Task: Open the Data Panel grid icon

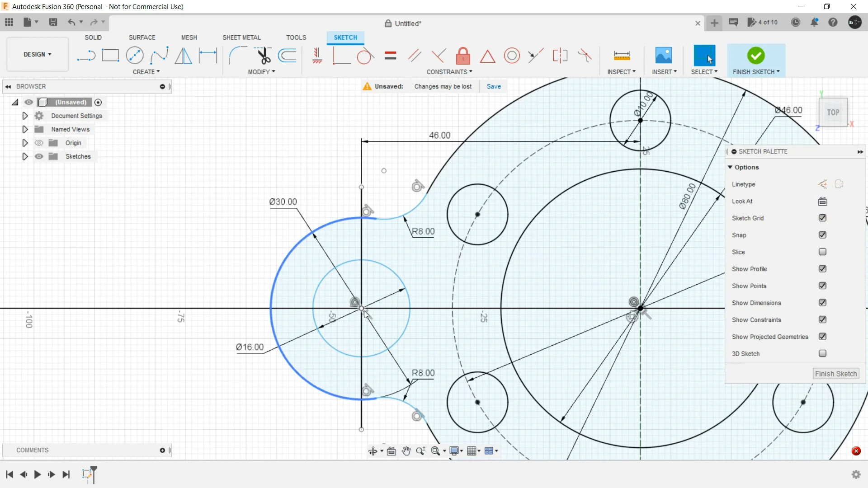Action: [9, 22]
